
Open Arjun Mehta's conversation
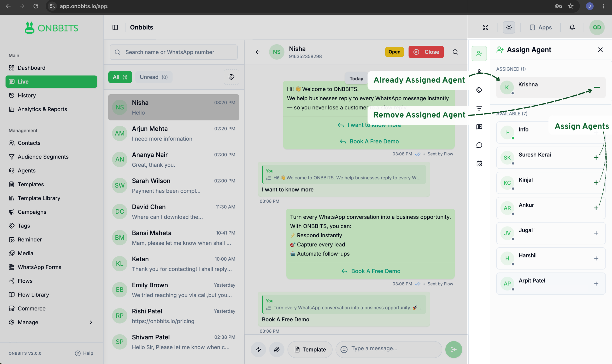click(x=174, y=133)
